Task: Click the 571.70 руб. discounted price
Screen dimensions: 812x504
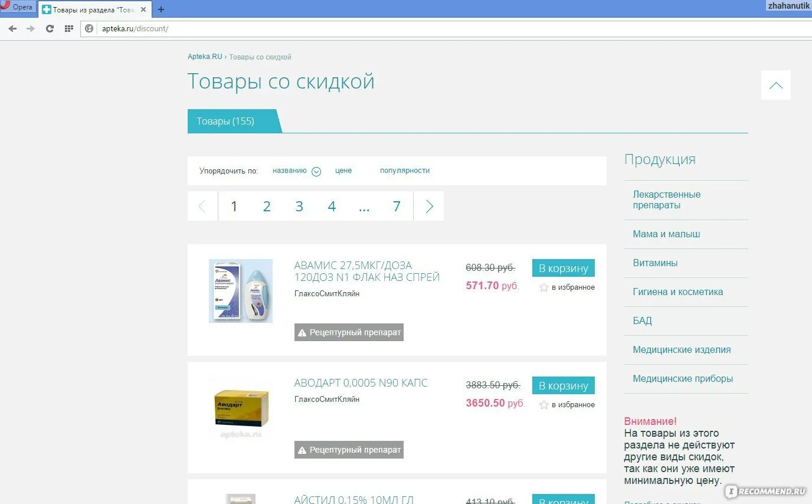Action: (493, 286)
